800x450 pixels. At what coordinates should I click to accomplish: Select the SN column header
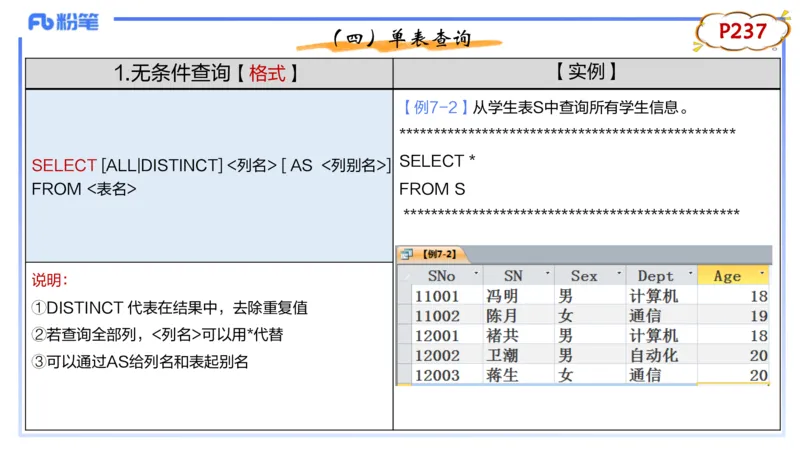[519, 276]
